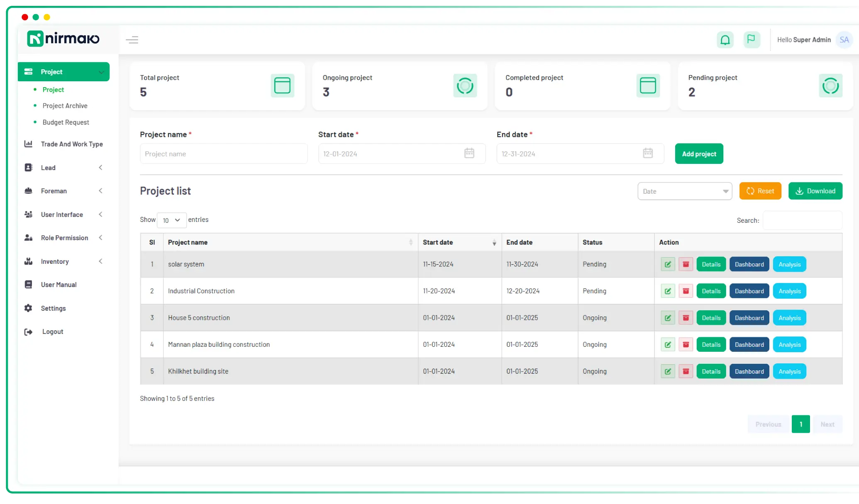Click the Completed project card icon
859x504 pixels.
coord(648,85)
